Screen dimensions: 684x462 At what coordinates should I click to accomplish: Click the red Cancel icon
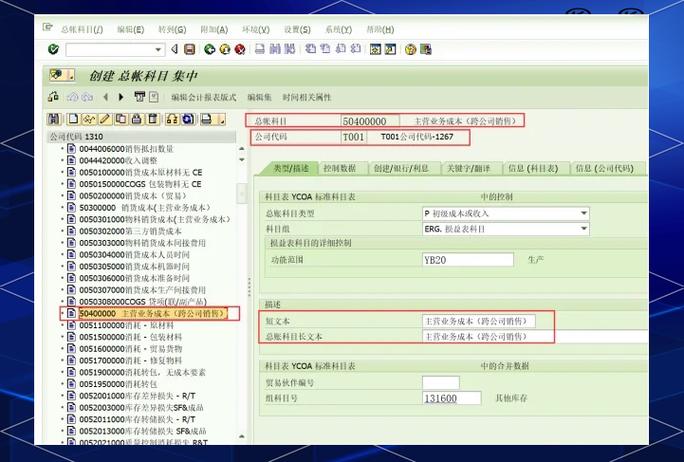tap(239, 49)
